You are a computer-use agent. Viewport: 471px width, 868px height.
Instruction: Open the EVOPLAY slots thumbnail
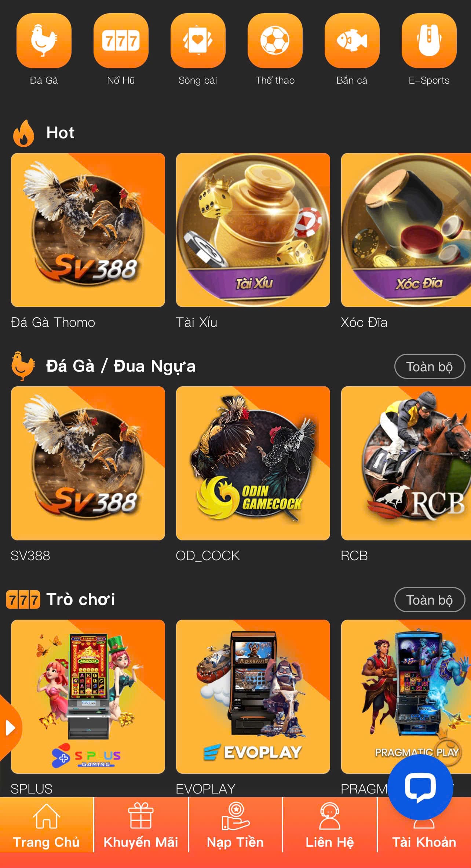(x=253, y=697)
